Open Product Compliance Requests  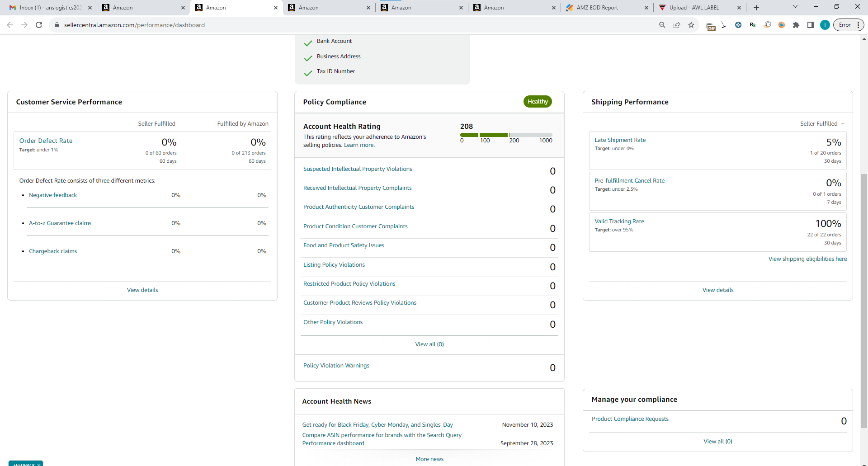pyautogui.click(x=630, y=419)
